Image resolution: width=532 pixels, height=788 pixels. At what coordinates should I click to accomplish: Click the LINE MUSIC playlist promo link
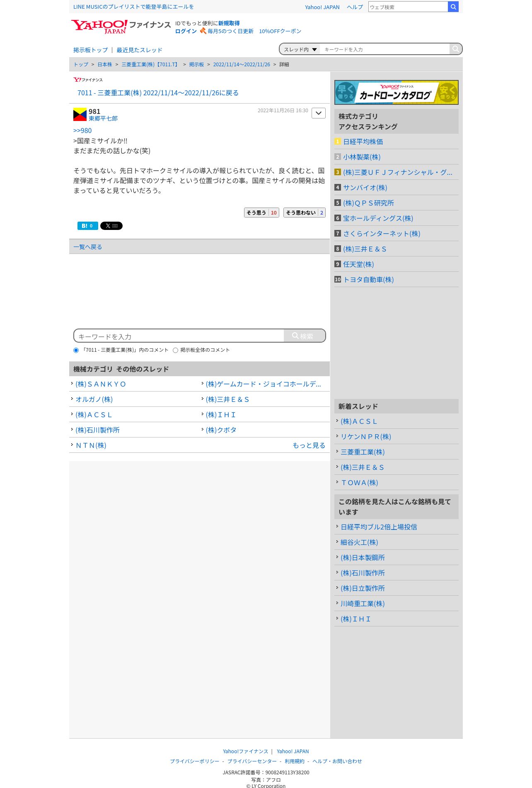point(133,7)
